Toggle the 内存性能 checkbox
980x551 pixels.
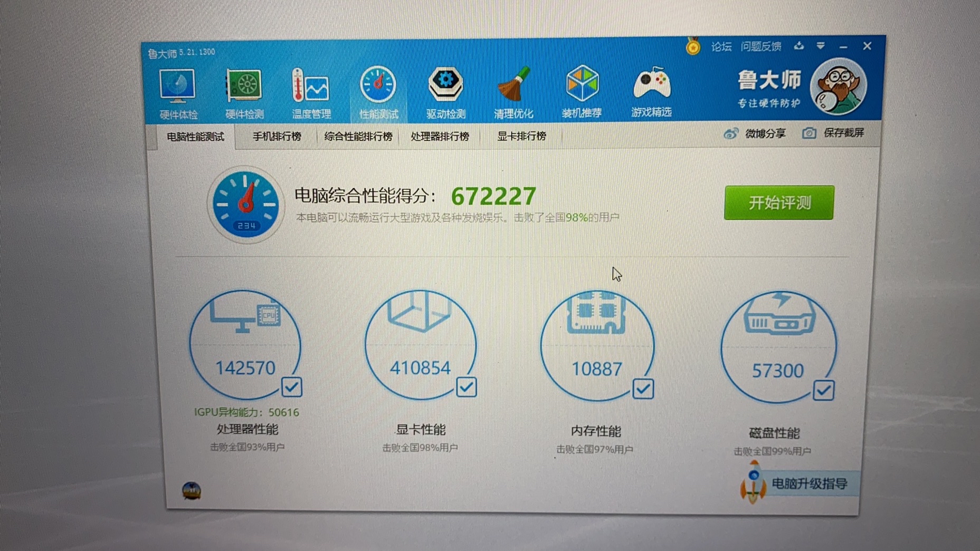643,389
